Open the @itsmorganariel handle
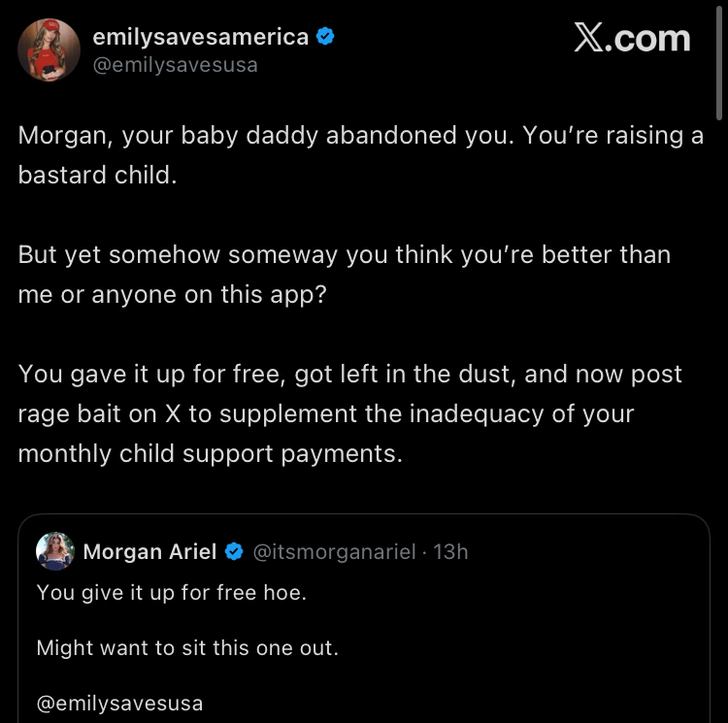728x723 pixels. [334, 552]
